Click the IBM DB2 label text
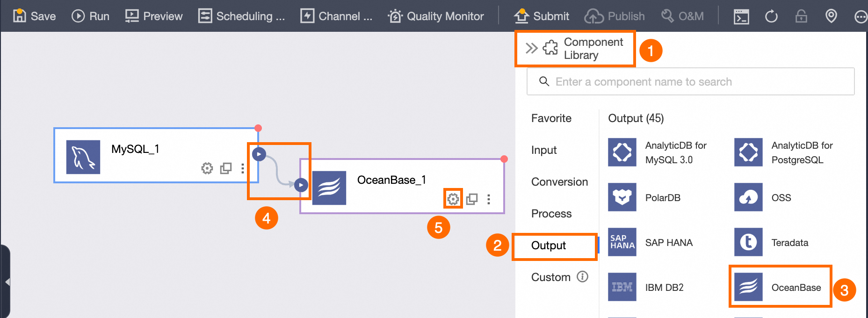The height and width of the screenshot is (318, 868). pyautogui.click(x=664, y=288)
